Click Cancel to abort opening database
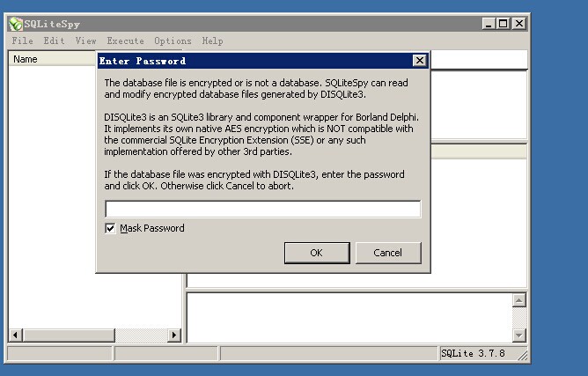The width and height of the screenshot is (588, 376). tap(387, 253)
